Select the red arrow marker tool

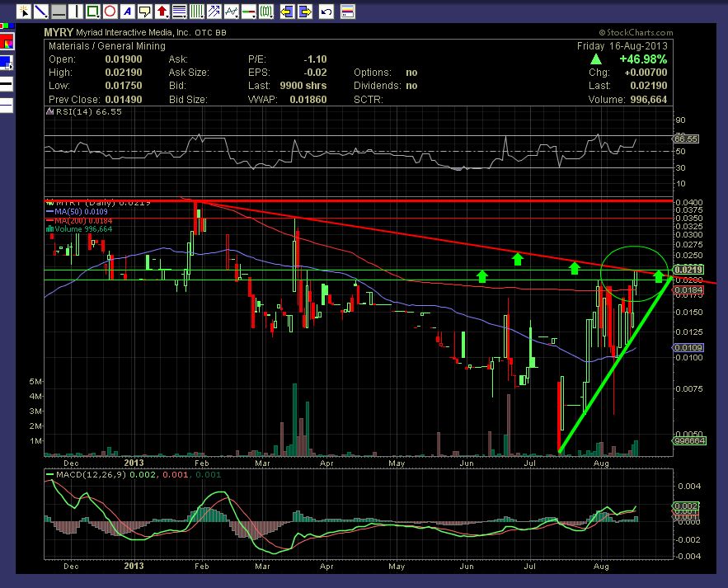click(x=162, y=12)
